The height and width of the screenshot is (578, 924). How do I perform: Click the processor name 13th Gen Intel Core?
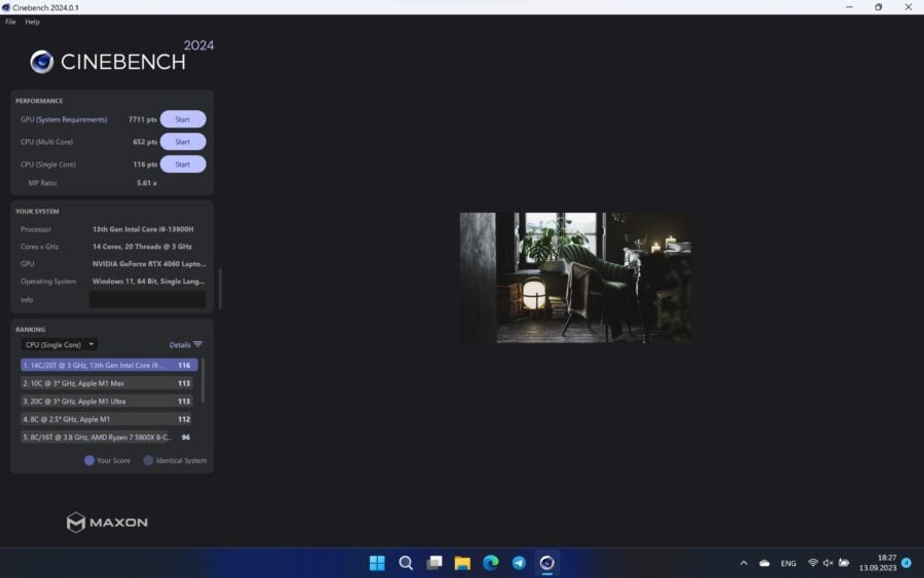coord(143,230)
